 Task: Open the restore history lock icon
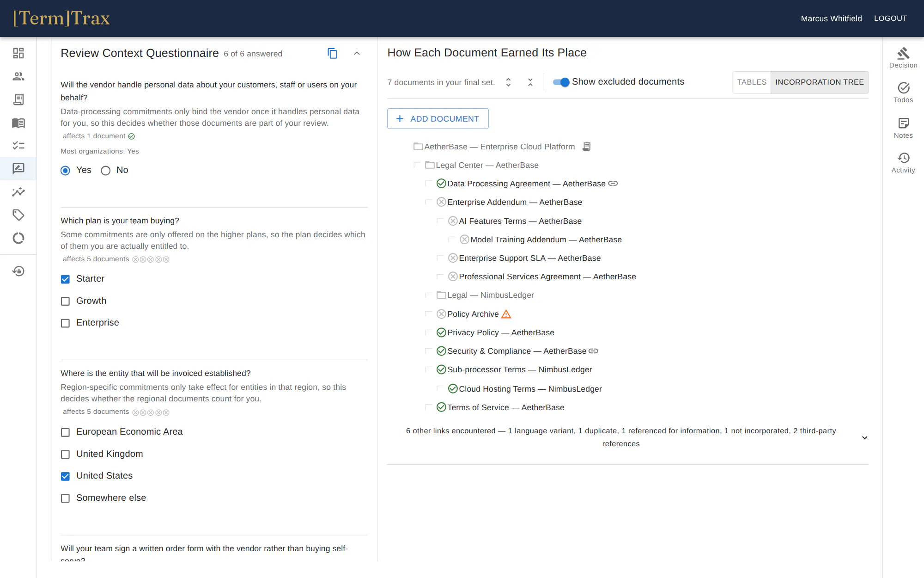point(18,271)
